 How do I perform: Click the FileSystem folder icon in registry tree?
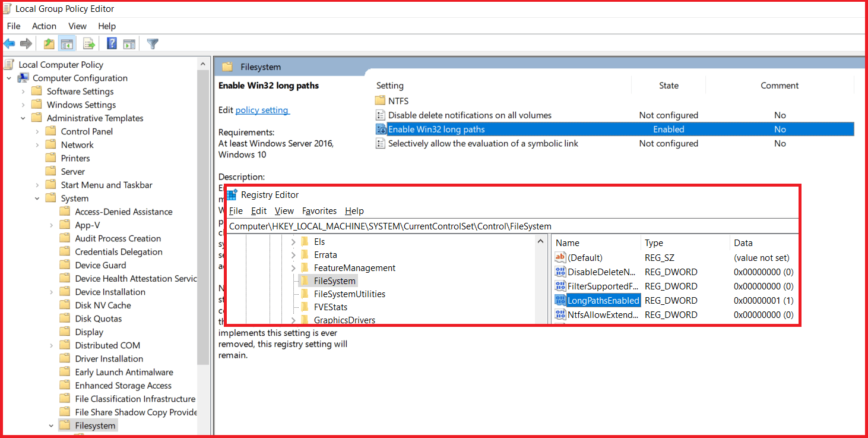(x=305, y=281)
